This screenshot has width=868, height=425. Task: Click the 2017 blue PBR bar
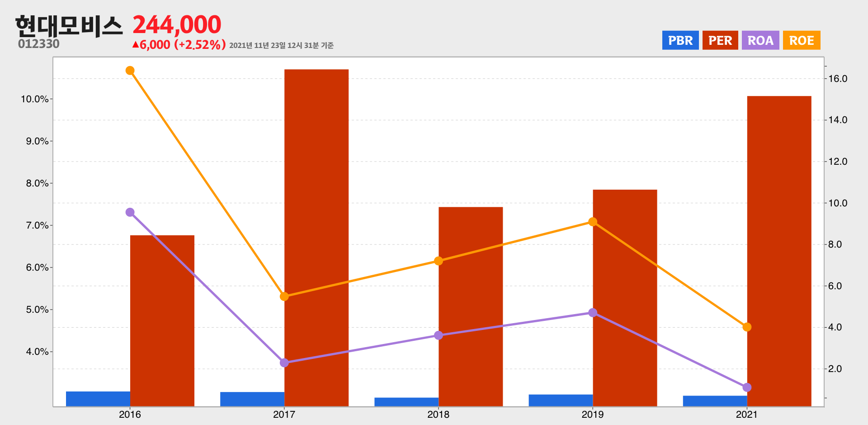pos(252,399)
